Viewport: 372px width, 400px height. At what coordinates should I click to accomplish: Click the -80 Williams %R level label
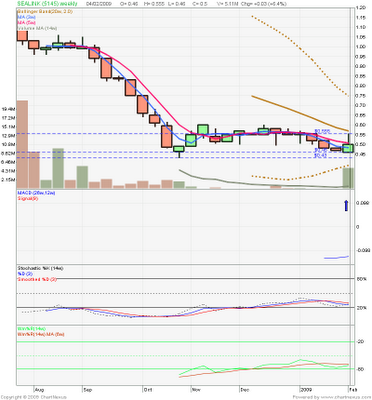tap(361, 369)
